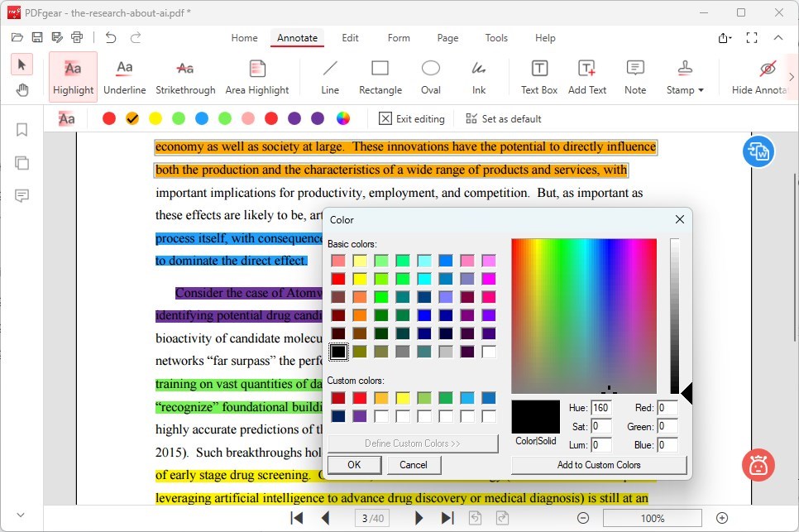The image size is (799, 532).
Task: Open the Stamp dropdown
Action: (684, 76)
